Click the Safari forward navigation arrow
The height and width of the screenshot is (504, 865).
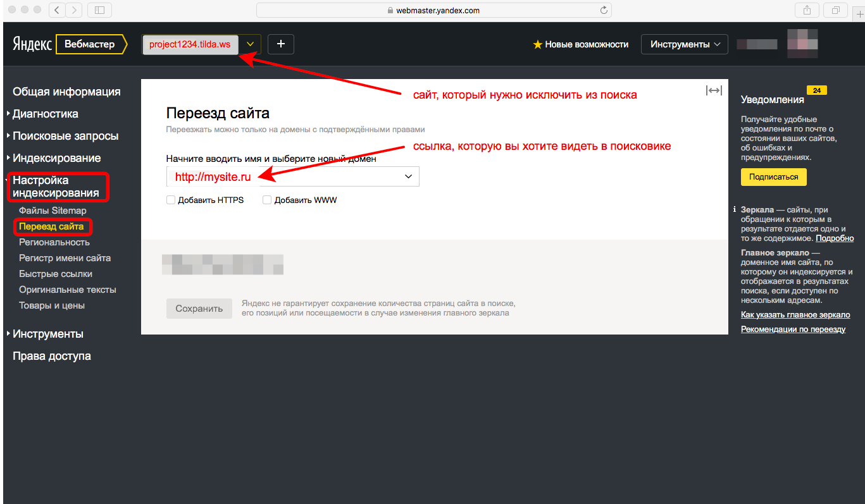point(75,9)
